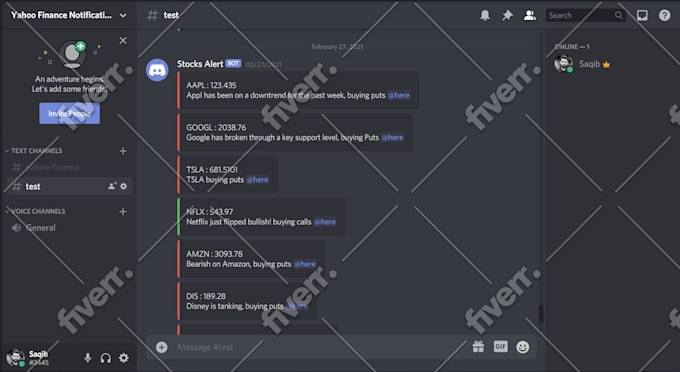Open emoji picker

(523, 347)
